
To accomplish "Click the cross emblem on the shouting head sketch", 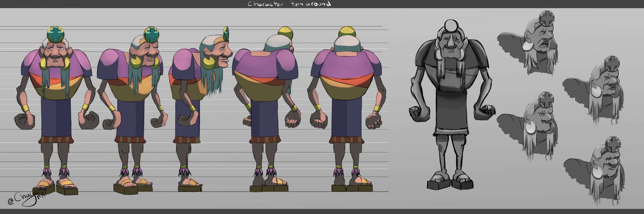I will click(547, 19).
